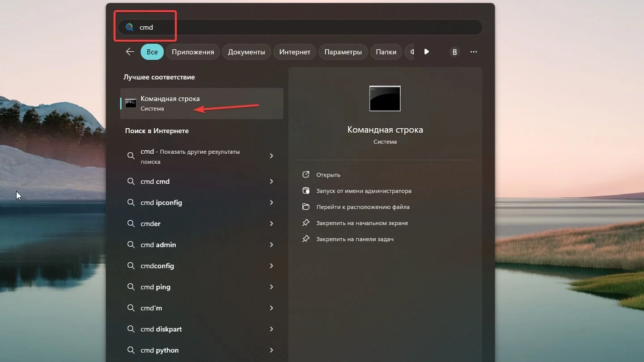Image resolution: width=644 pixels, height=362 pixels.
Task: Expand chevron beside cmd admin
Action: click(271, 245)
